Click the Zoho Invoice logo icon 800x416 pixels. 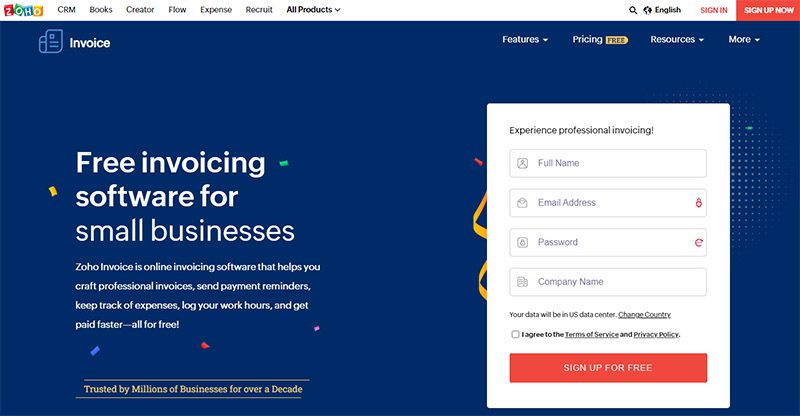(x=51, y=41)
